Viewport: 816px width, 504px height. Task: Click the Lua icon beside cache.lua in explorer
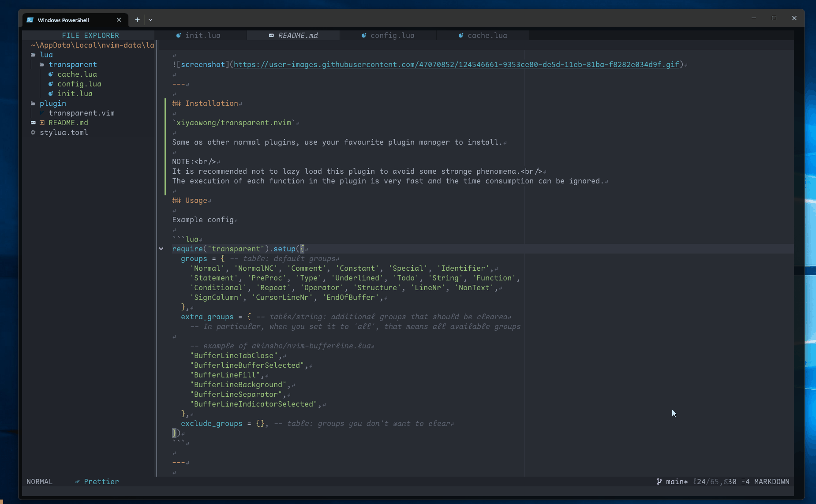(51, 75)
